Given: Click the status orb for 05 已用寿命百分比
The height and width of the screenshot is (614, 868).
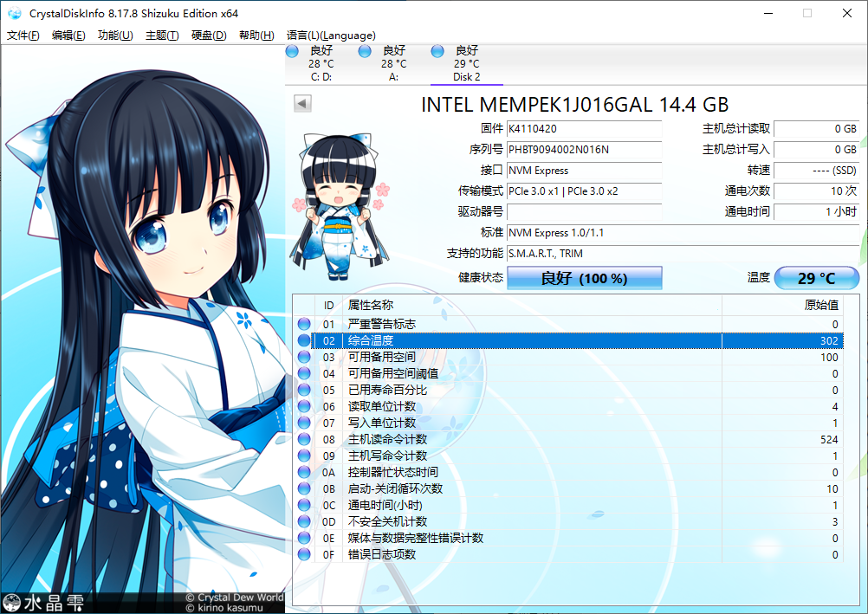Looking at the screenshot, I should pos(304,390).
